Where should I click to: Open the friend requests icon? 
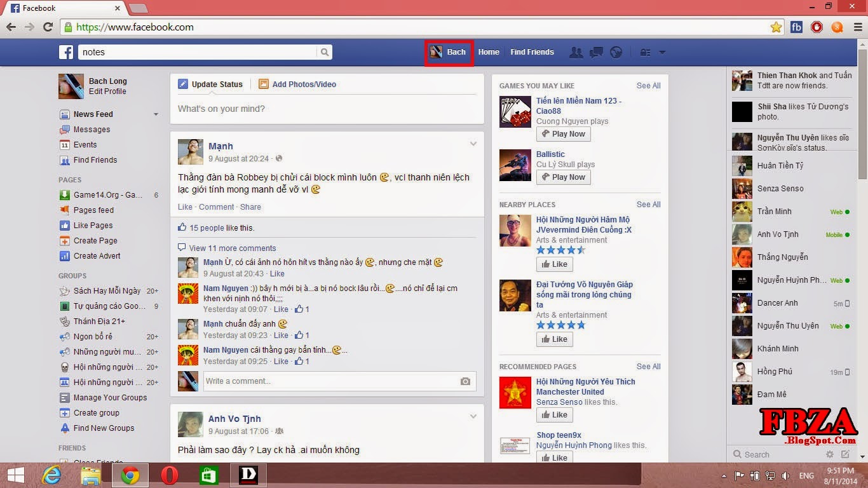[576, 52]
